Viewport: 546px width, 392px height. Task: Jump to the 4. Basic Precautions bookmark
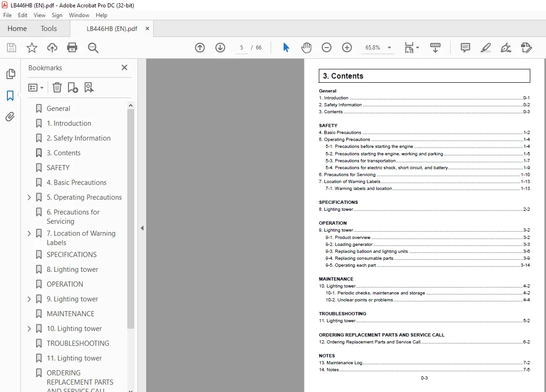(x=77, y=183)
